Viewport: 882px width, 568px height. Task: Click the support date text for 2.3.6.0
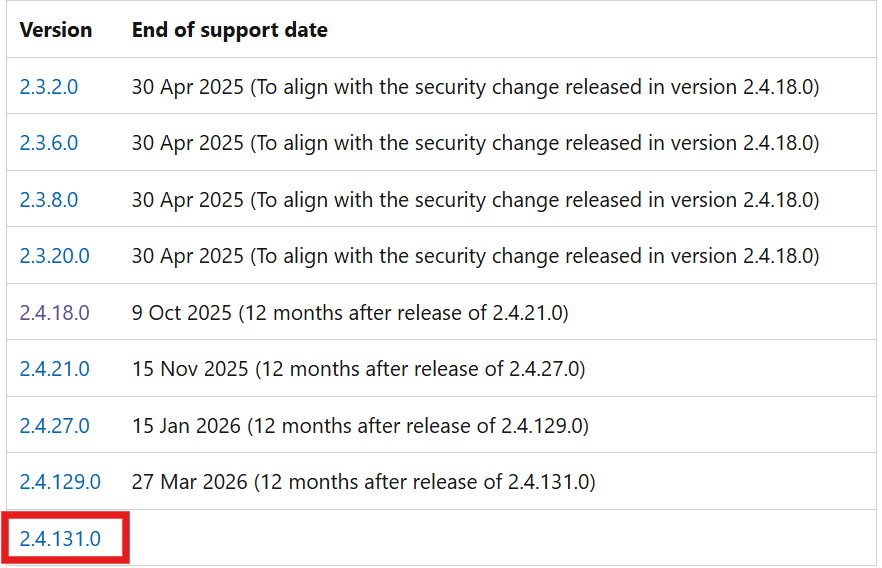click(475, 143)
